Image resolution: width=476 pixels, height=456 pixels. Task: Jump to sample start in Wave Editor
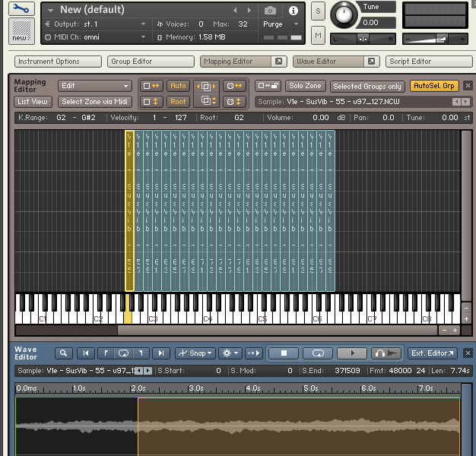click(85, 353)
